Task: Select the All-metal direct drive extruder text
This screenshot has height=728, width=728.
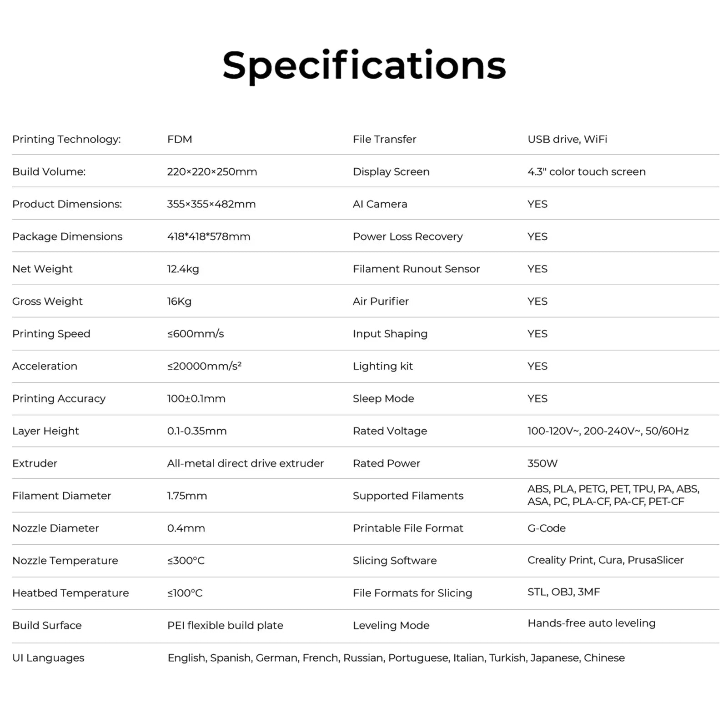Action: pos(245,463)
